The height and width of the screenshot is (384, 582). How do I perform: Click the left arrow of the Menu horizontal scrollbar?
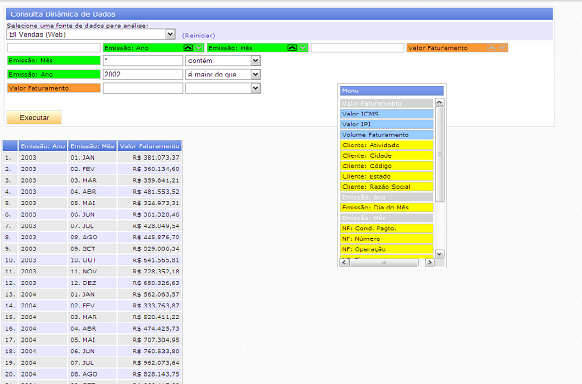pos(344,262)
